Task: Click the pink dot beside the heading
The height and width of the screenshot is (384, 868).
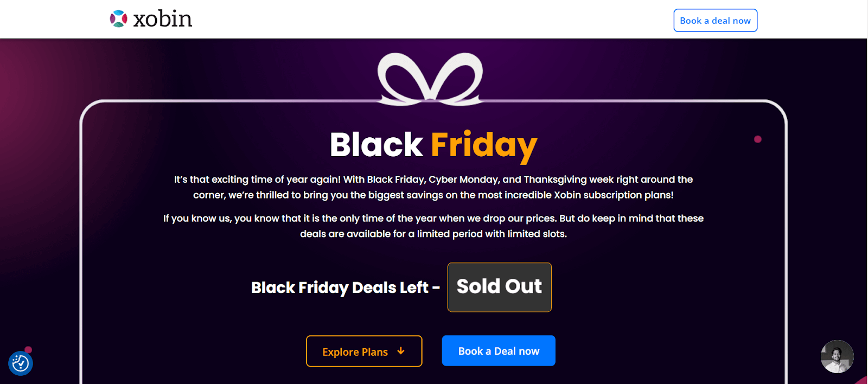Action: coord(758,139)
